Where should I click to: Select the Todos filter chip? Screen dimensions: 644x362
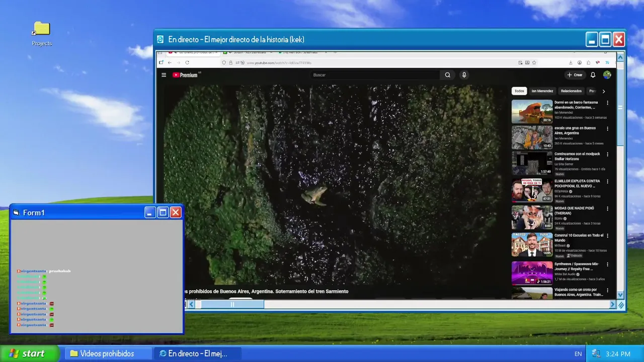(519, 91)
